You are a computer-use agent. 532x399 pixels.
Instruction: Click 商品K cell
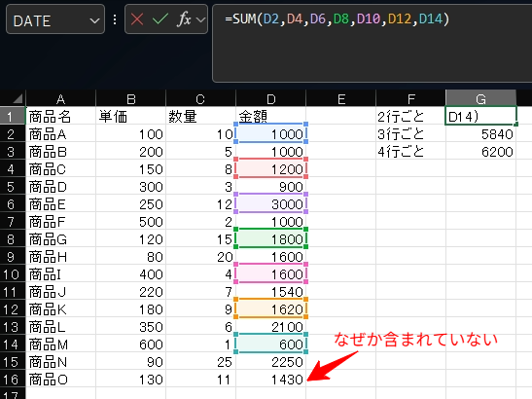60,309
